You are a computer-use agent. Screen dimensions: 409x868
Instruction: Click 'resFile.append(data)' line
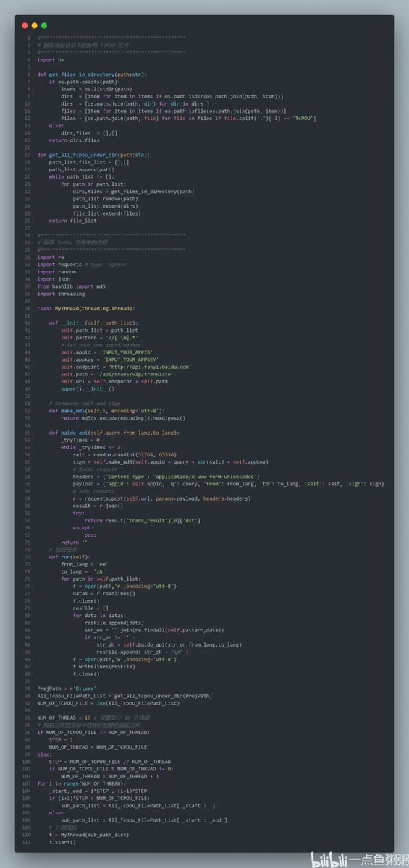point(114,624)
